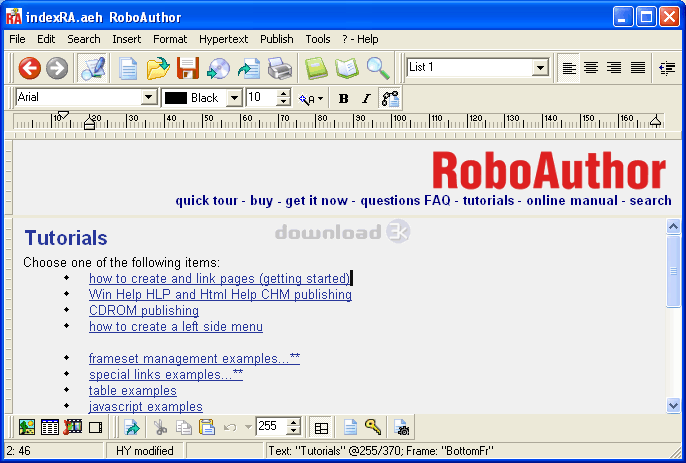This screenshot has width=686, height=463.
Task: Open 'how to create and link pages' link
Action: click(x=219, y=279)
